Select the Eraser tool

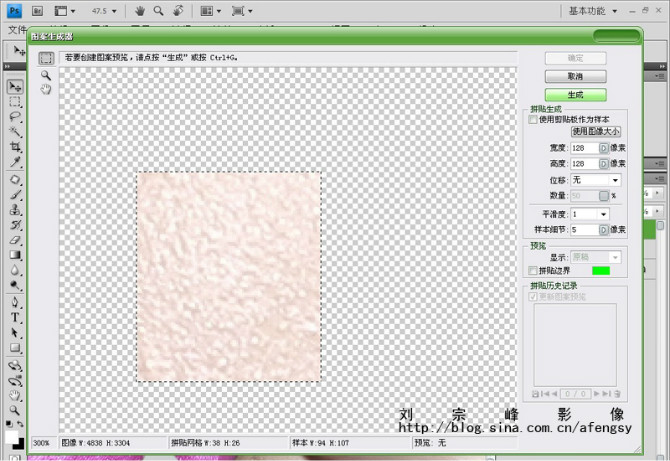pyautogui.click(x=15, y=240)
